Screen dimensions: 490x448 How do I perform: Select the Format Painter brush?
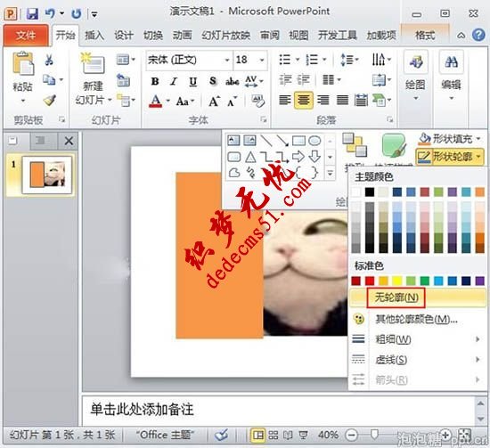pos(49,101)
